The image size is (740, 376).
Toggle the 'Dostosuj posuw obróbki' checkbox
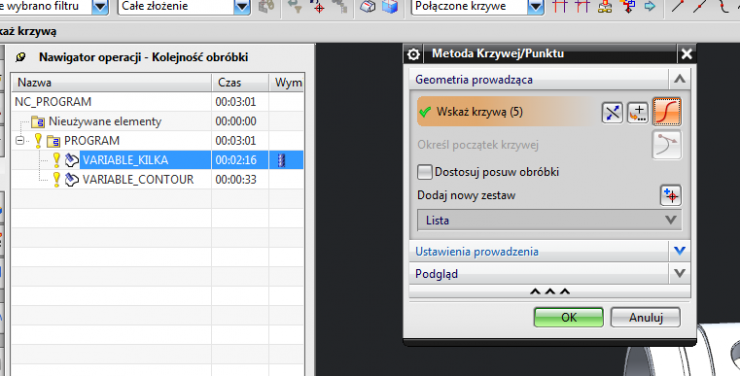pos(425,172)
